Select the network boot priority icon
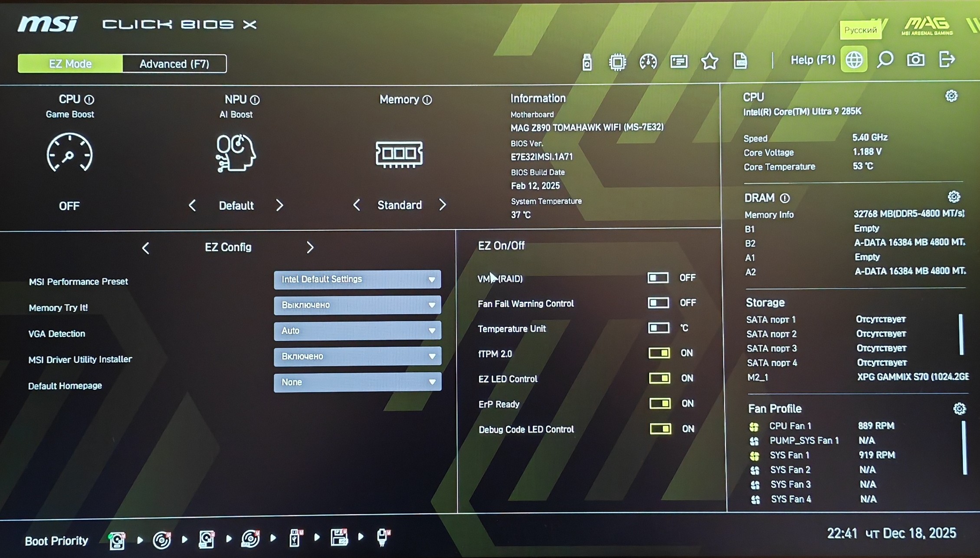 (383, 537)
